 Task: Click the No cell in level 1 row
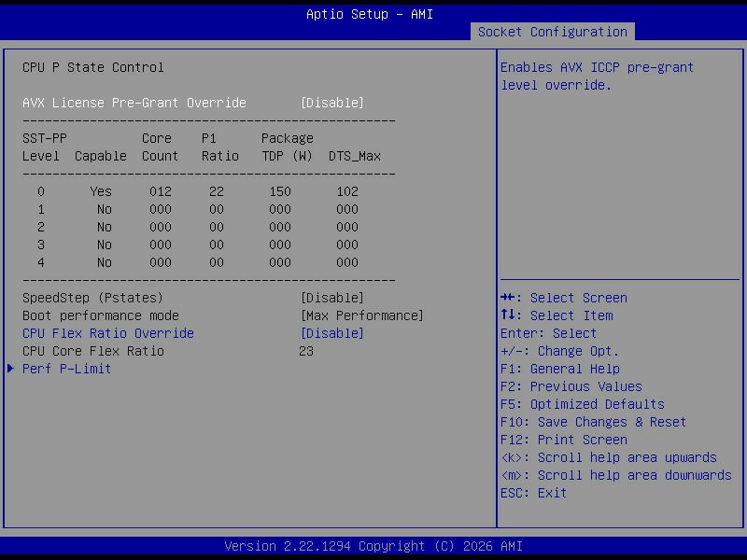tap(105, 209)
